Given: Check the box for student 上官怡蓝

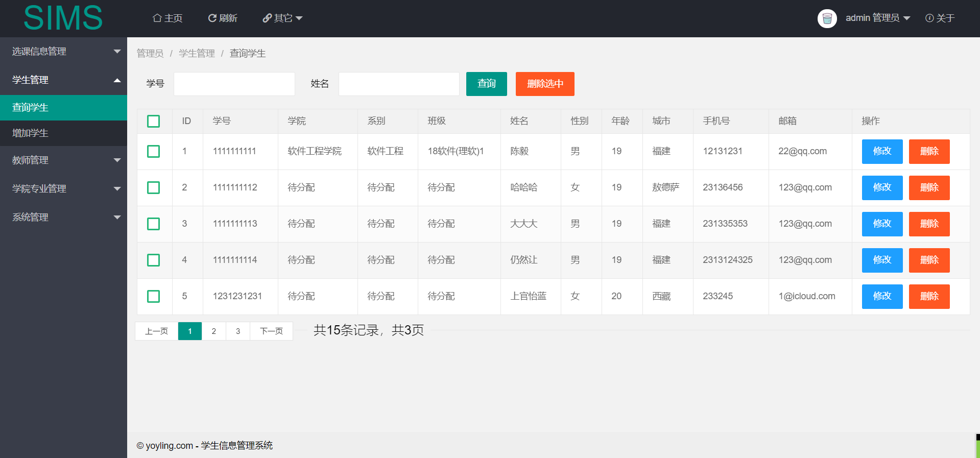Looking at the screenshot, I should 153,296.
